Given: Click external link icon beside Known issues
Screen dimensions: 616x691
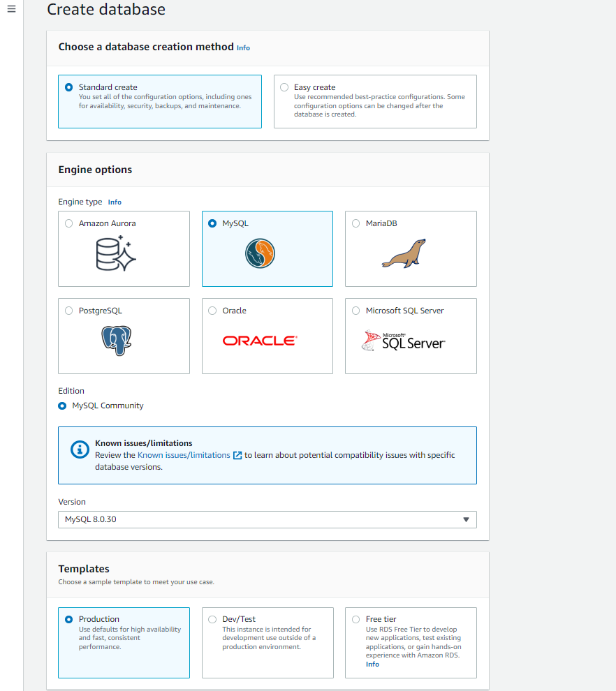Looking at the screenshot, I should point(237,455).
